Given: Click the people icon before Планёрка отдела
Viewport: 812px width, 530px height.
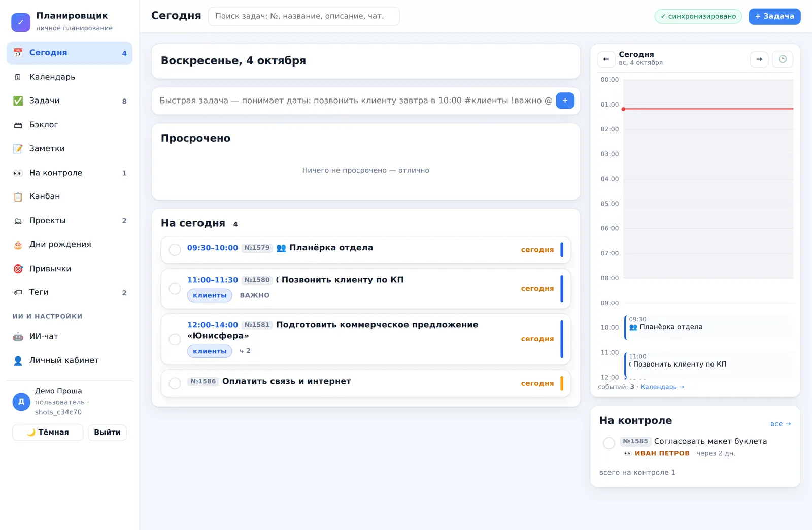Looking at the screenshot, I should pyautogui.click(x=281, y=248).
